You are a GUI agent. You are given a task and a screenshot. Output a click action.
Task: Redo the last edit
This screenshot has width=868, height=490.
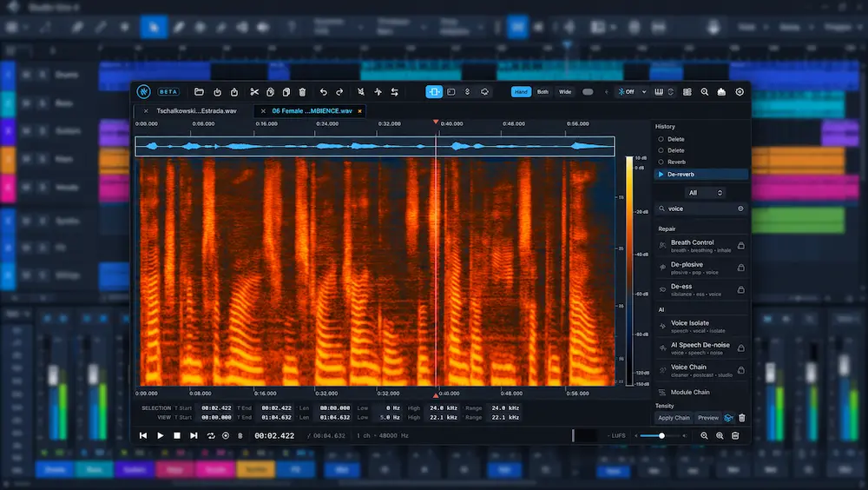tap(339, 92)
